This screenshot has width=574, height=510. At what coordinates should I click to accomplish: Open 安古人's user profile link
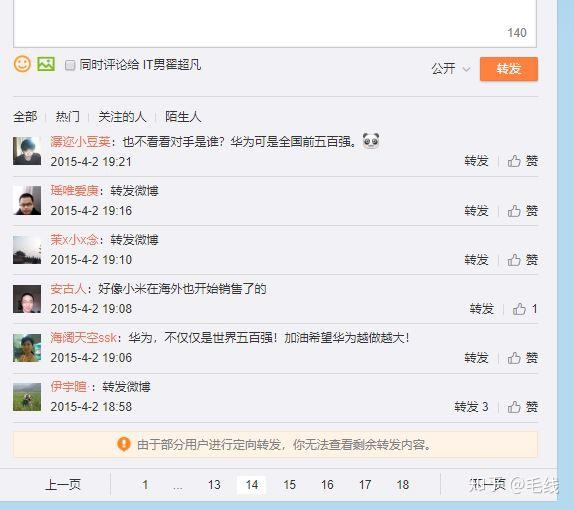68,289
